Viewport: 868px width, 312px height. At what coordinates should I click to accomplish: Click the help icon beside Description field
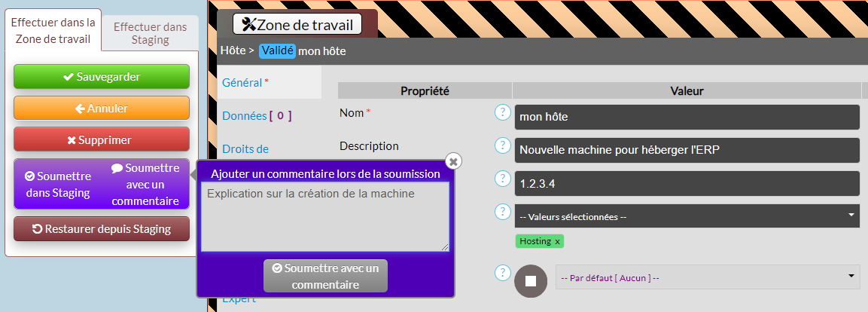coord(502,145)
